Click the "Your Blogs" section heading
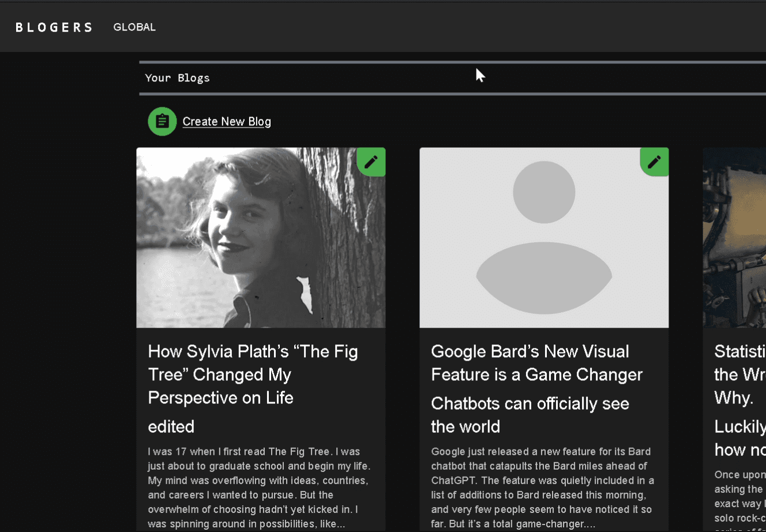The height and width of the screenshot is (532, 766). (178, 78)
